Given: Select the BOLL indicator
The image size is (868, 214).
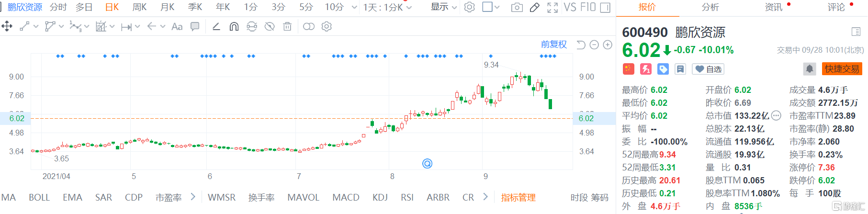Looking at the screenshot, I should click(x=39, y=197).
